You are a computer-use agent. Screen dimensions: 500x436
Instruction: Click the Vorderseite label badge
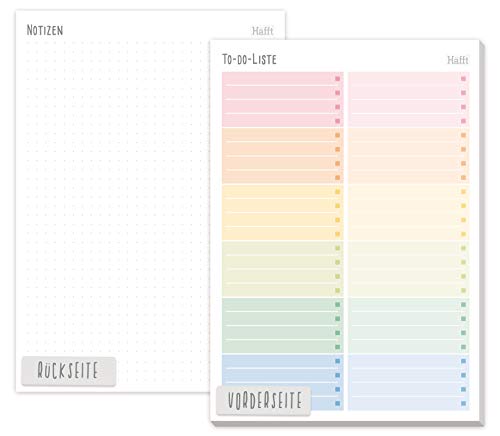tap(264, 400)
